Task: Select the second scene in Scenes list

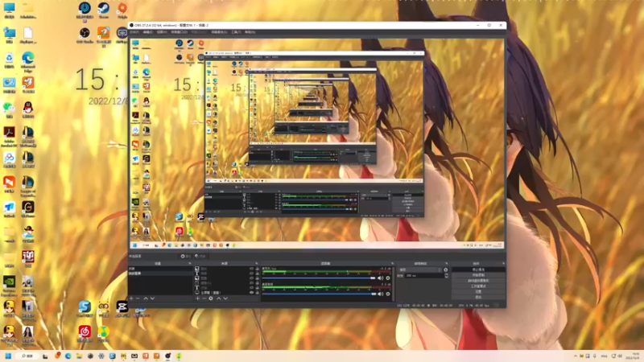Action: click(160, 274)
